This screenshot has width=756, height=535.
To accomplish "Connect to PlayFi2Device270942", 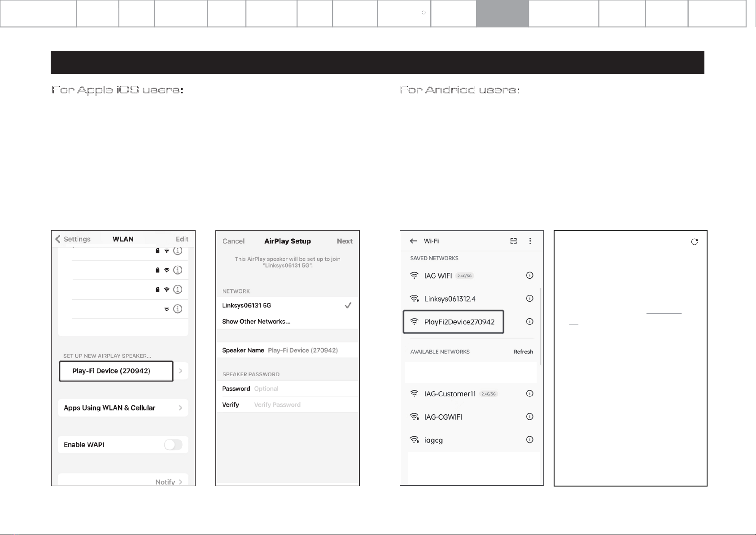I will [454, 322].
